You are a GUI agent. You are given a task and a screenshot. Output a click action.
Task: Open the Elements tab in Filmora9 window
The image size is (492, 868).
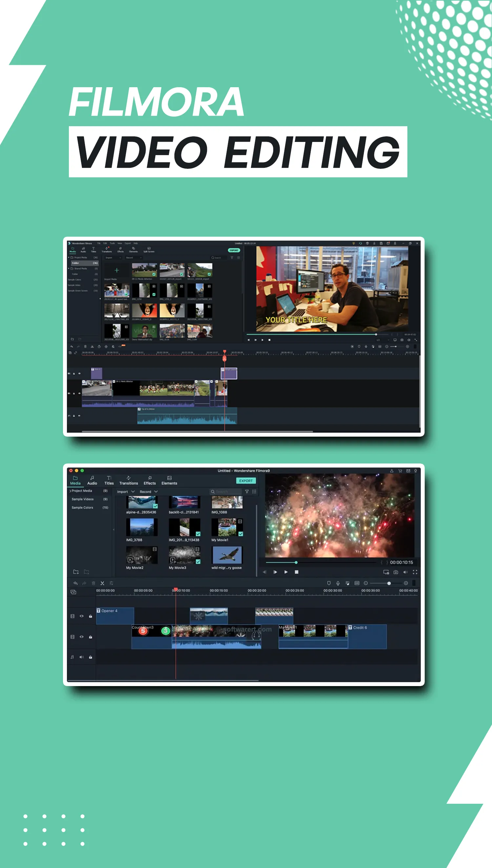click(169, 481)
